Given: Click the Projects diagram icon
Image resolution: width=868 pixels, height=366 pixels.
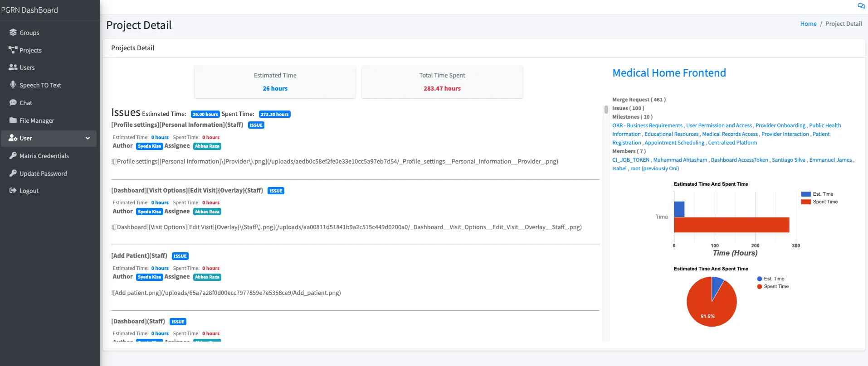Looking at the screenshot, I should click(x=13, y=50).
